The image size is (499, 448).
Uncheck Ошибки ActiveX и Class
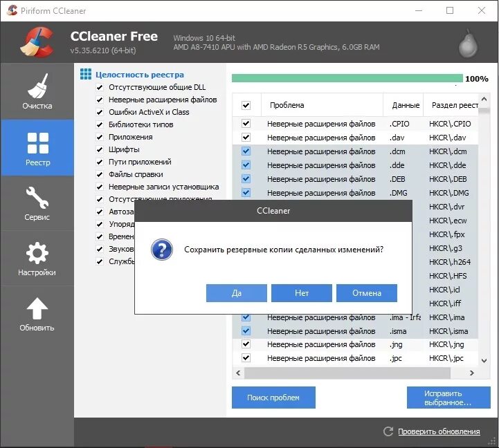100,112
